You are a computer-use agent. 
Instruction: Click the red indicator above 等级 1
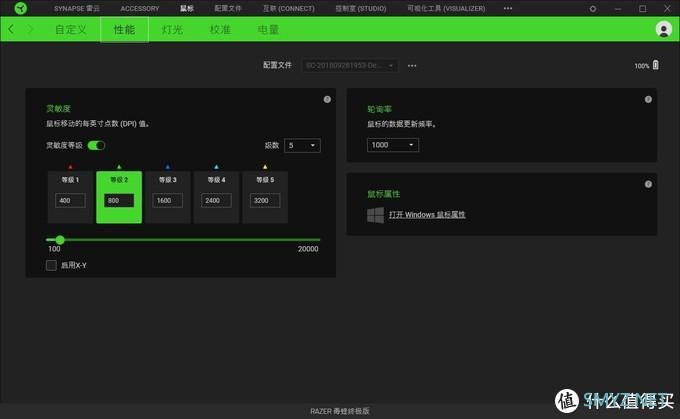coord(70,167)
